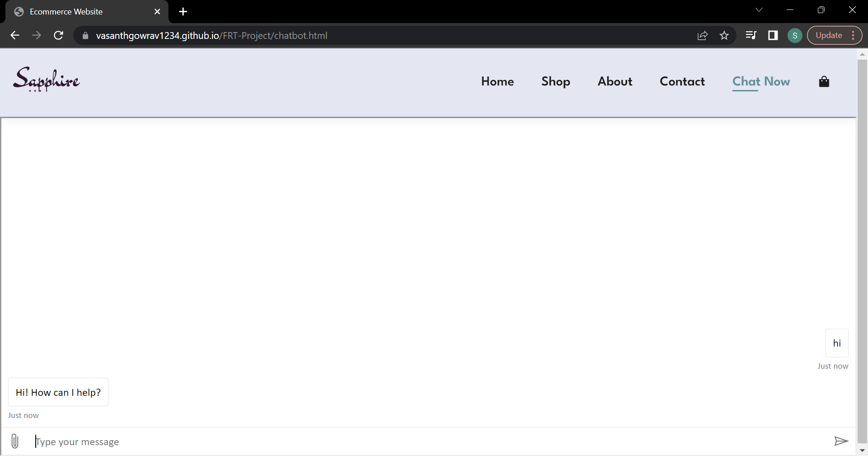Open the profile menu from the avatar

pyautogui.click(x=795, y=35)
